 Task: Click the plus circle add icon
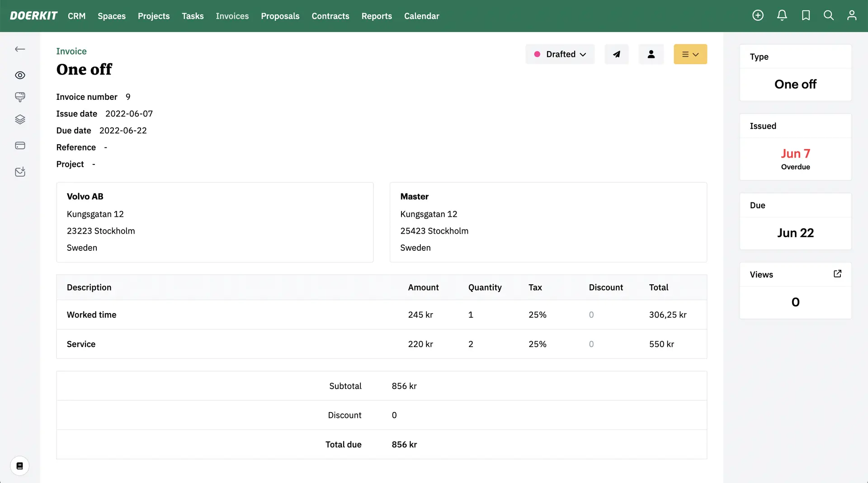coord(758,16)
